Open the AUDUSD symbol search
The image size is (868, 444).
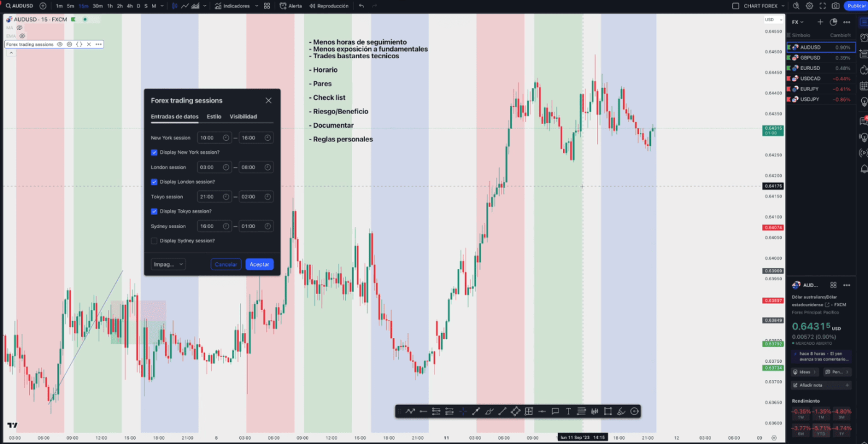pyautogui.click(x=19, y=6)
